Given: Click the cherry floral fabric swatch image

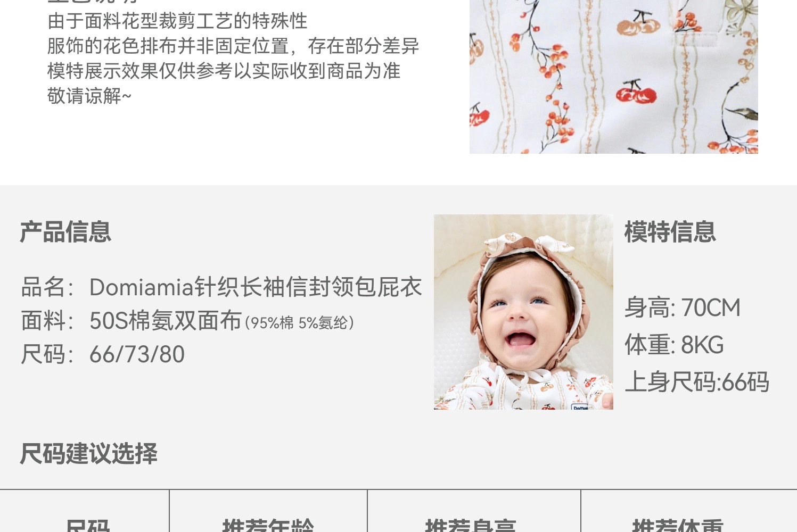Looking at the screenshot, I should coord(613,77).
